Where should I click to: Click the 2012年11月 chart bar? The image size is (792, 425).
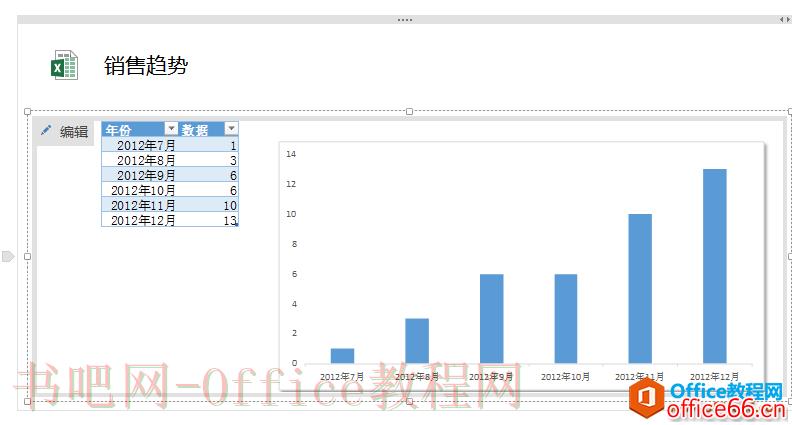pos(640,289)
